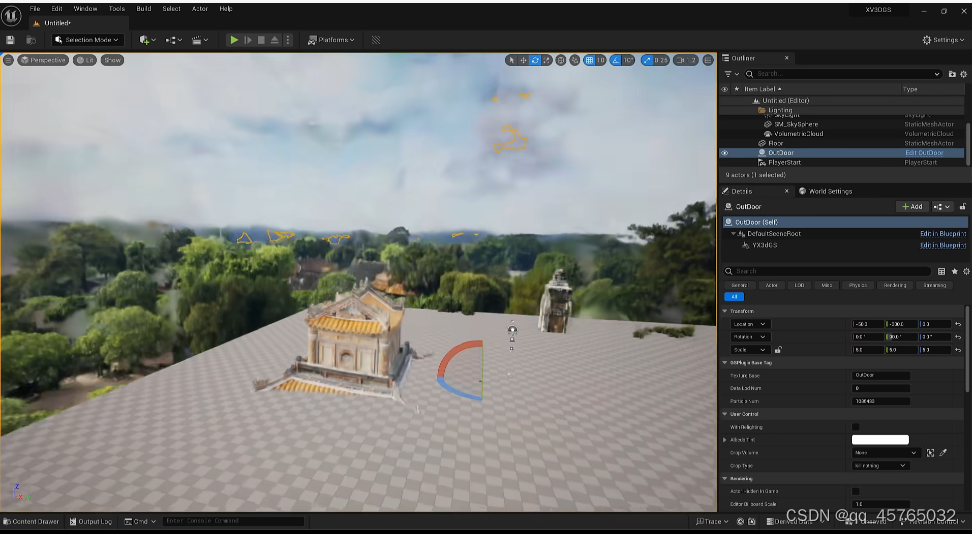The image size is (972, 534).
Task: Toggle grid snapping in viewport toolbar
Action: click(590, 60)
